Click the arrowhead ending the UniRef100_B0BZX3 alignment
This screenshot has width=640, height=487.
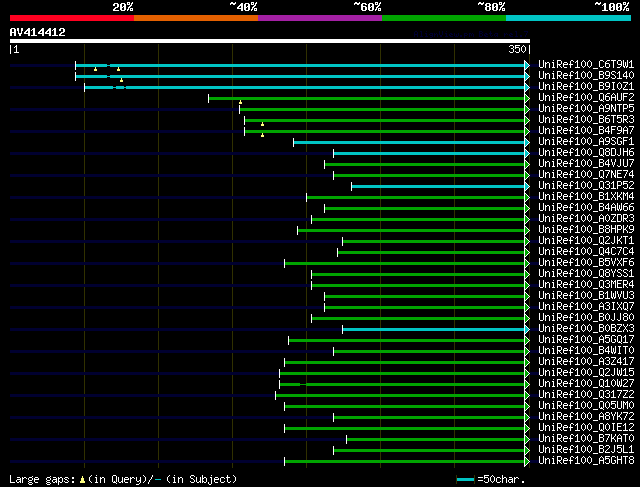527,329
